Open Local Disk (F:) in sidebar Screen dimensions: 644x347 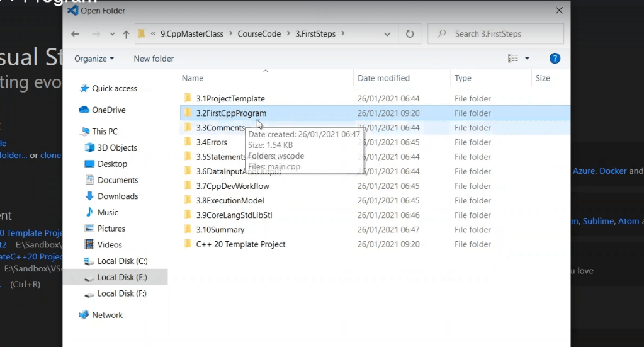pyautogui.click(x=122, y=293)
